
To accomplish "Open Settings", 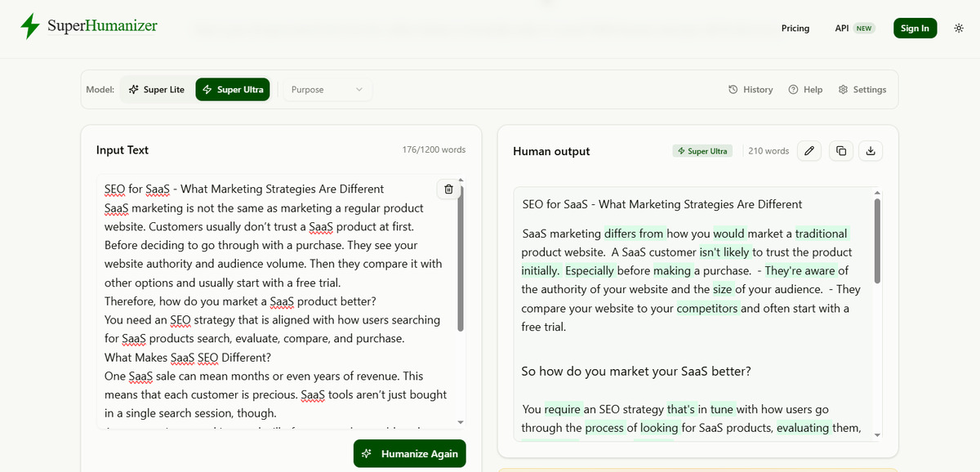I will 862,90.
